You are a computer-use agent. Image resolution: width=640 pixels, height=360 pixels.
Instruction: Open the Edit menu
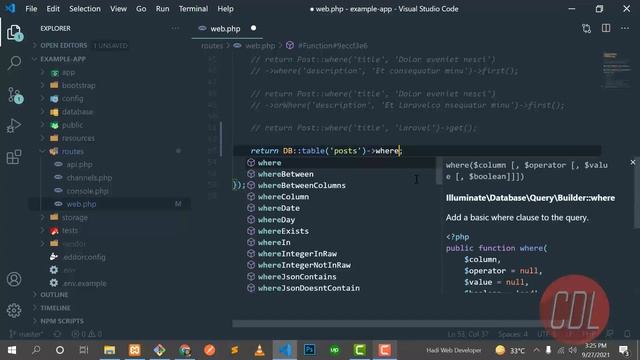(x=53, y=9)
